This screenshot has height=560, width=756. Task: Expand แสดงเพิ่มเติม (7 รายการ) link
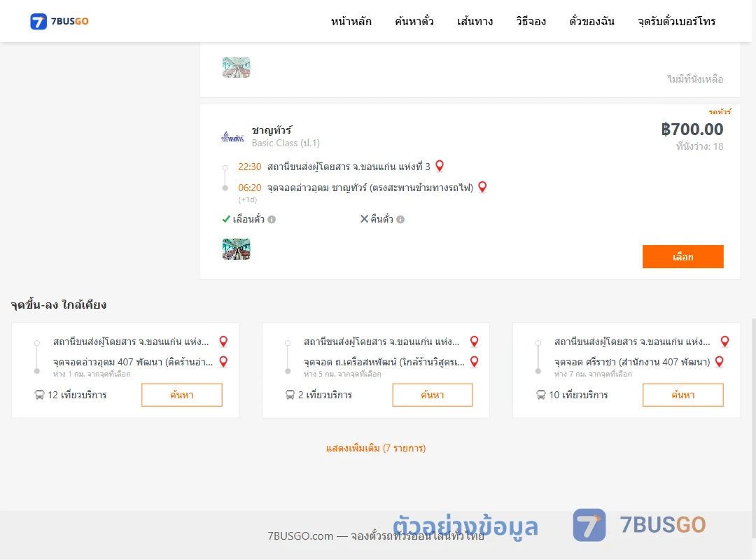[376, 448]
